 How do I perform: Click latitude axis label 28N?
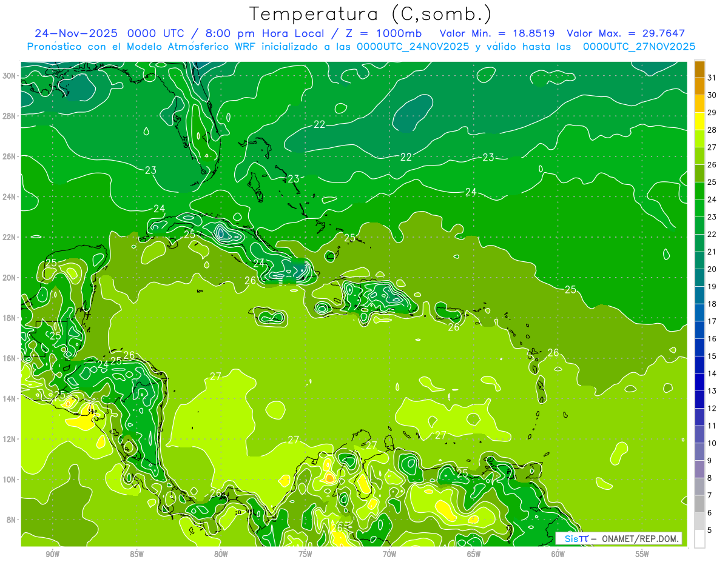point(9,116)
